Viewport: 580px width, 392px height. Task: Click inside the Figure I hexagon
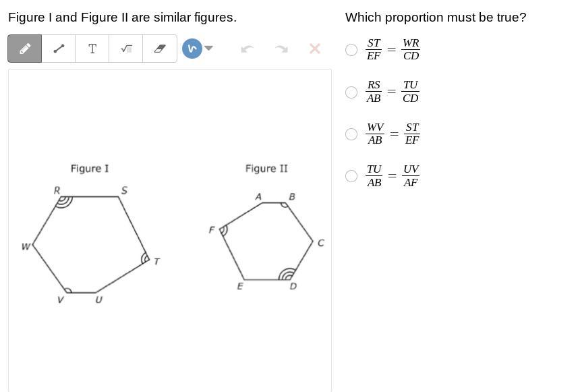(x=91, y=243)
